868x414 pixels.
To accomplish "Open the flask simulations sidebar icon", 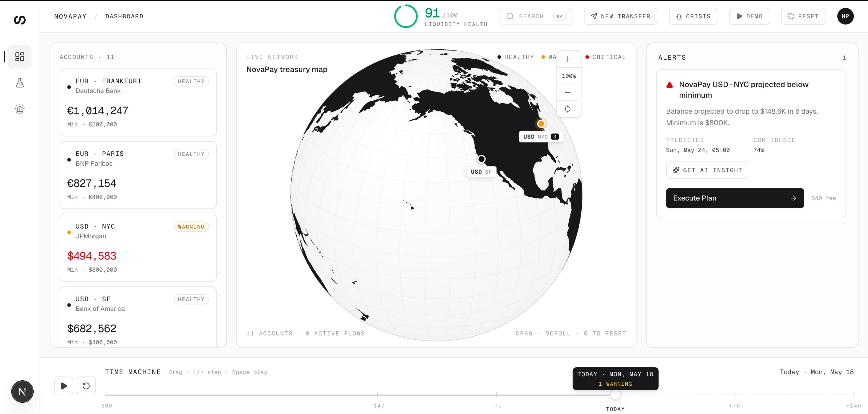I will 19,83.
